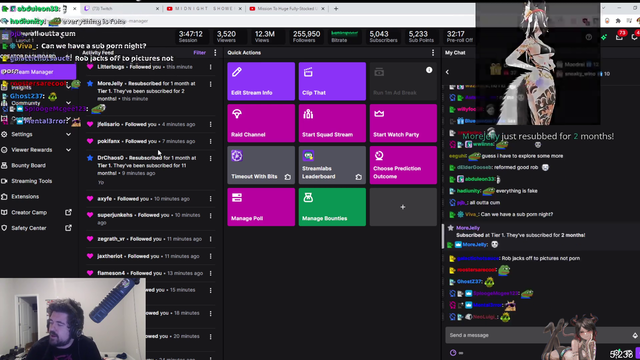Click the Manage Poll tile

pos(261,207)
